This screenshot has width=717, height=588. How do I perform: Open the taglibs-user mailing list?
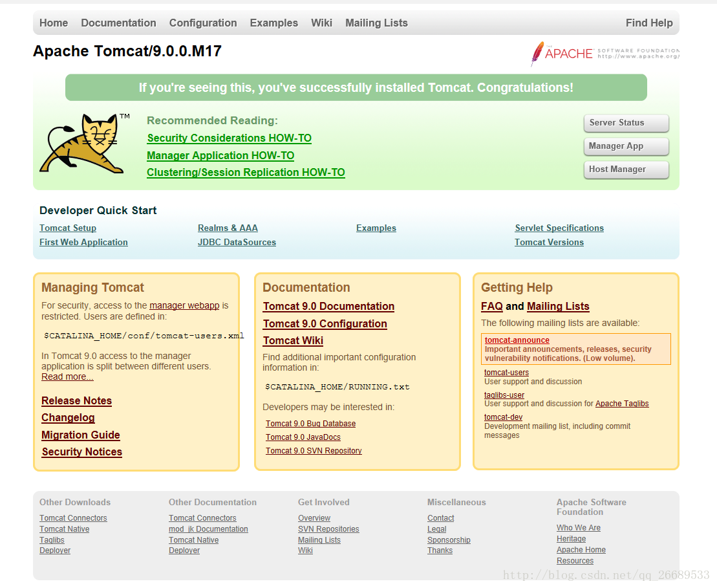[504, 395]
